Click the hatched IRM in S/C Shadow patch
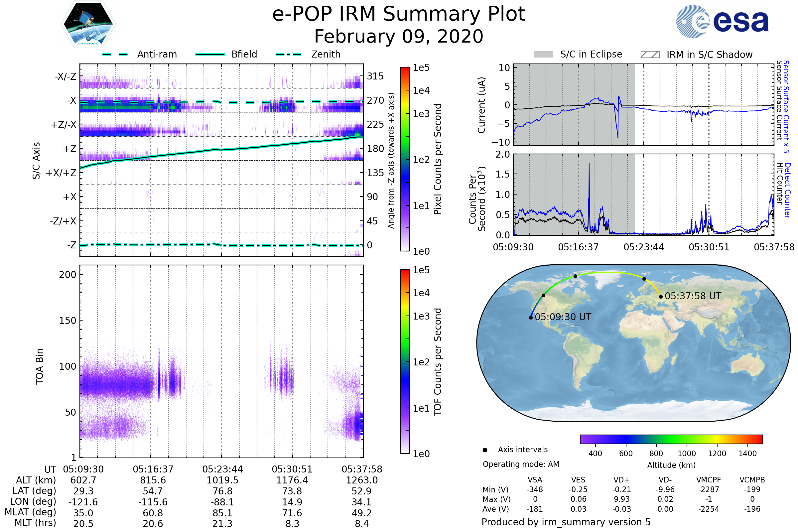 [650, 55]
